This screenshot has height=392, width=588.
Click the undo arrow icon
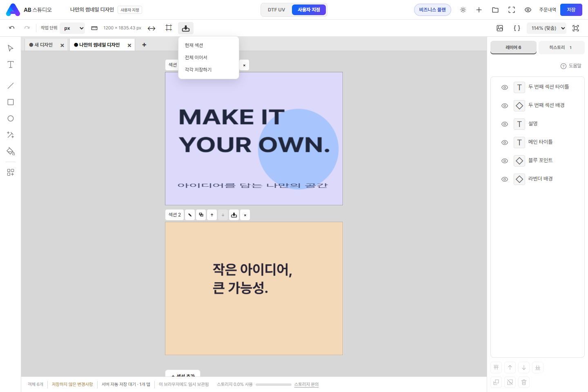pyautogui.click(x=12, y=28)
